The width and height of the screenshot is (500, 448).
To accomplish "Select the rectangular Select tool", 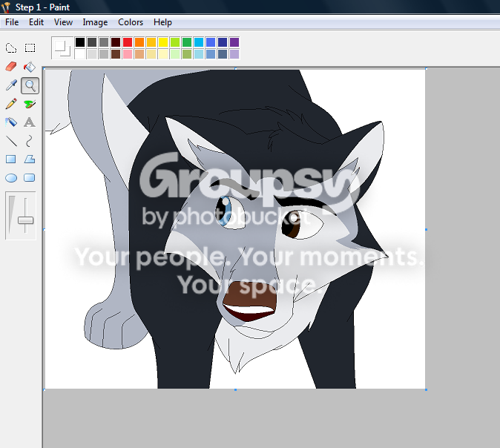I will (x=30, y=47).
